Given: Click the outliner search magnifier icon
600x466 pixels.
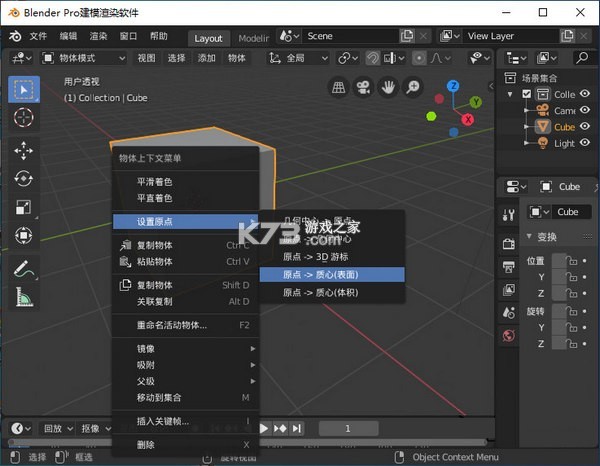Looking at the screenshot, I should pyautogui.click(x=582, y=58).
